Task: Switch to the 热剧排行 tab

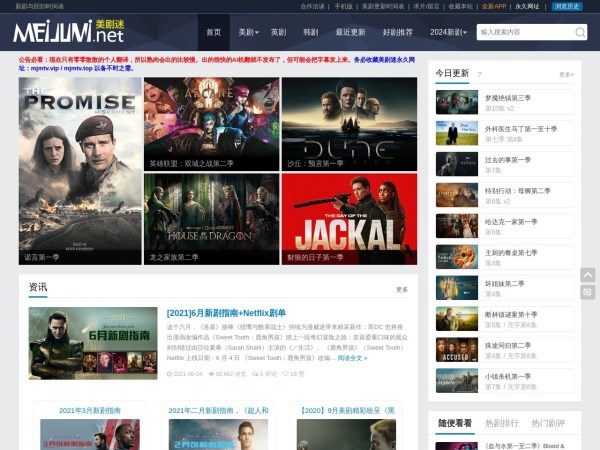Action: (502, 423)
